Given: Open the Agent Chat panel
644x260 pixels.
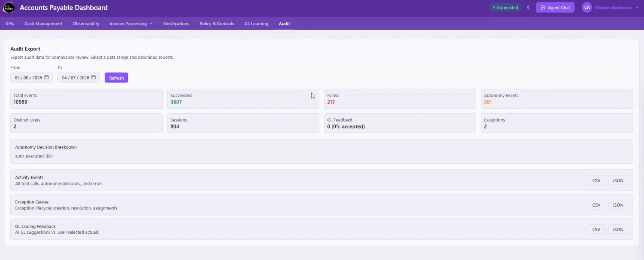Looking at the screenshot, I should point(555,8).
